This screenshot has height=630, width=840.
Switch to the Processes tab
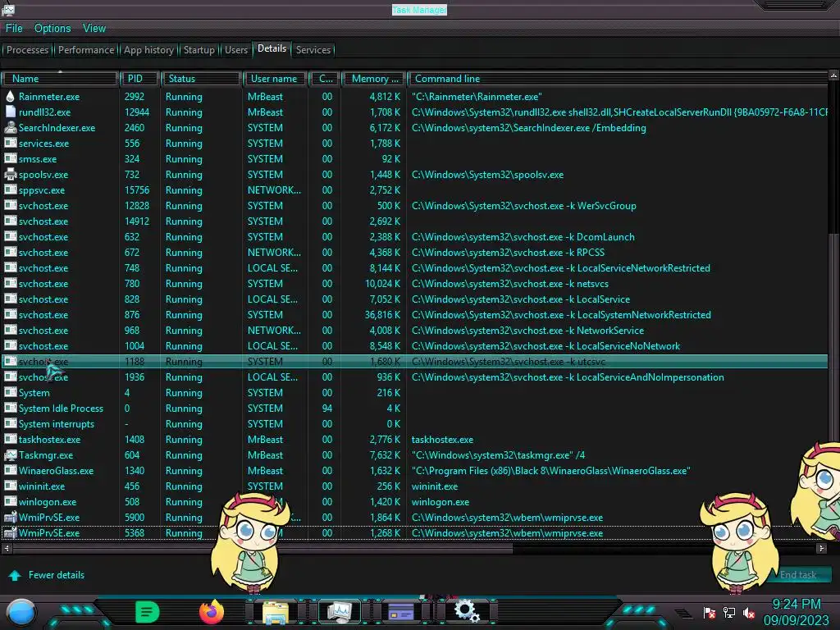27,50
